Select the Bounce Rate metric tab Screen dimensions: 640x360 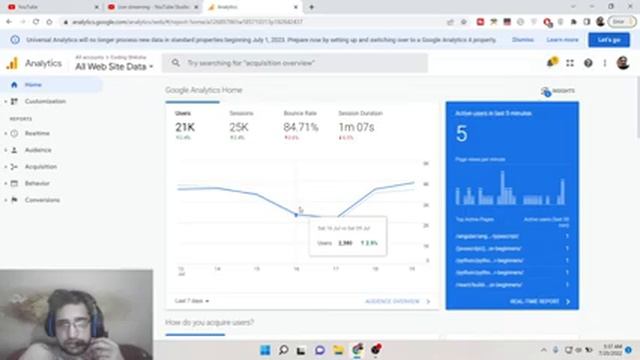(301, 125)
